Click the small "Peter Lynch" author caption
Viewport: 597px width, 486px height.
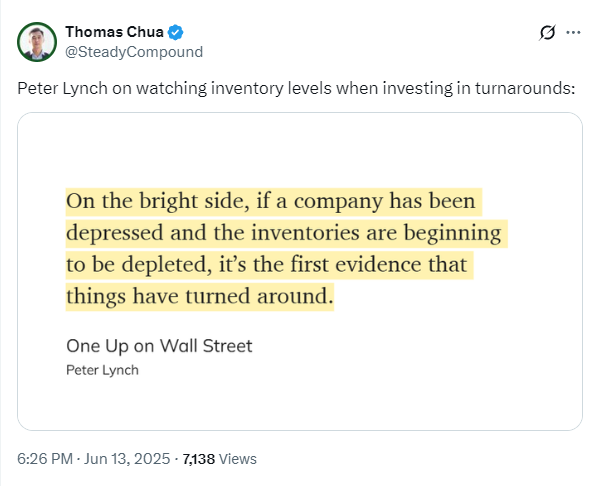[x=102, y=370]
